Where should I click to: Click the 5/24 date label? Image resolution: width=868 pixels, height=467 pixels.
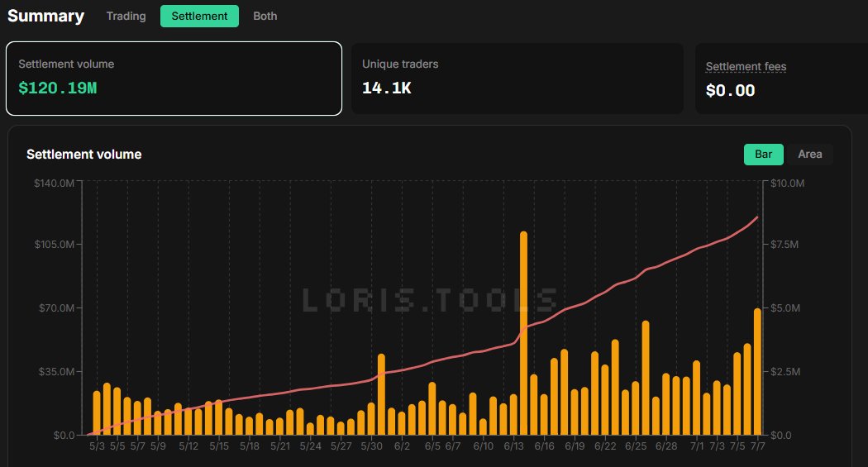pos(311,446)
